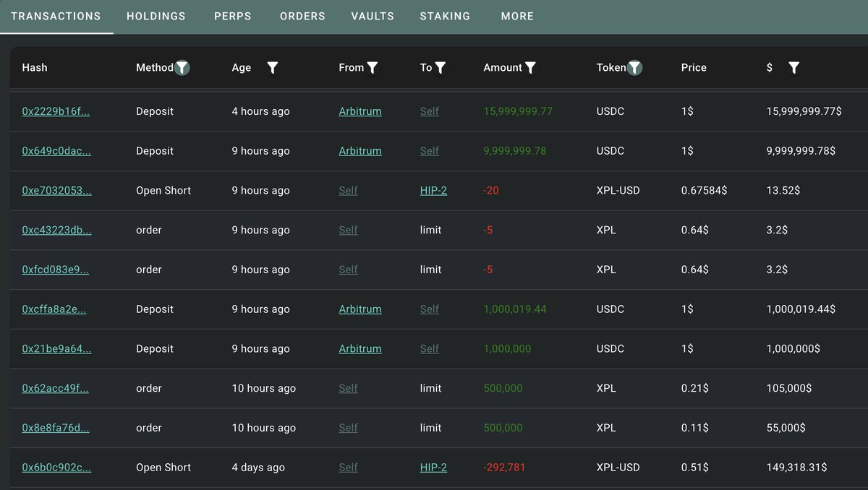Expand the More menu

click(517, 16)
